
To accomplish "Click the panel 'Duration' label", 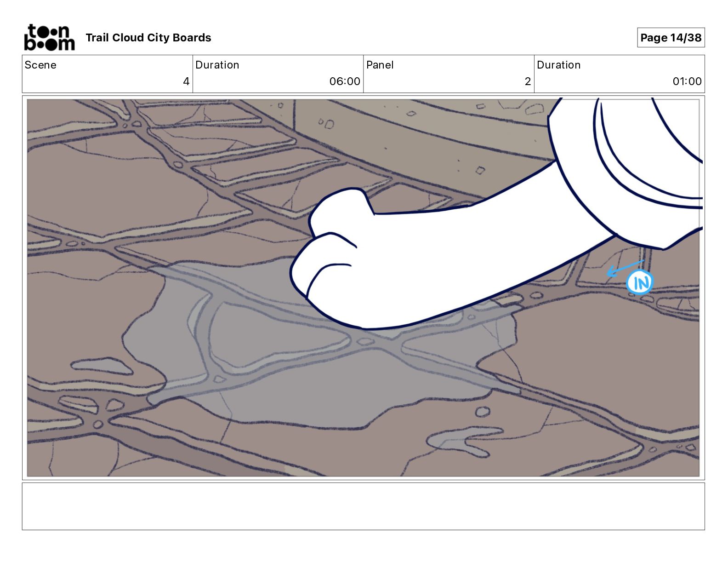I will [559, 65].
